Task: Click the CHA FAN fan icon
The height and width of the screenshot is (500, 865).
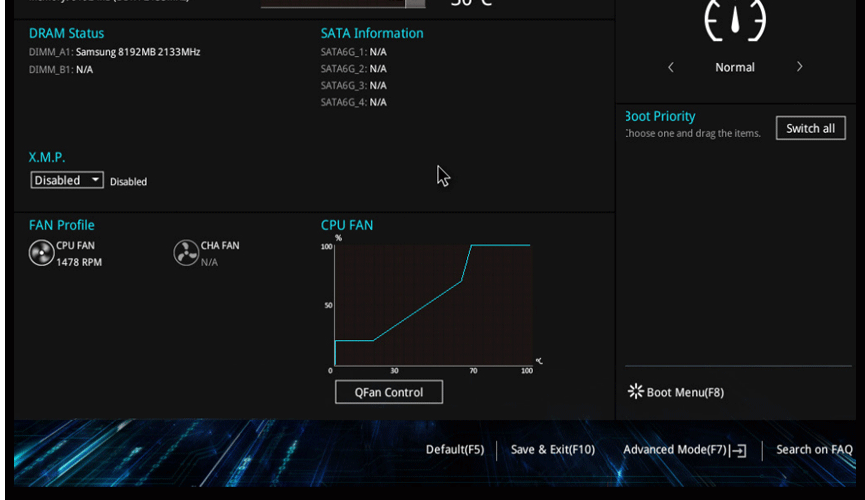Action: 186,253
